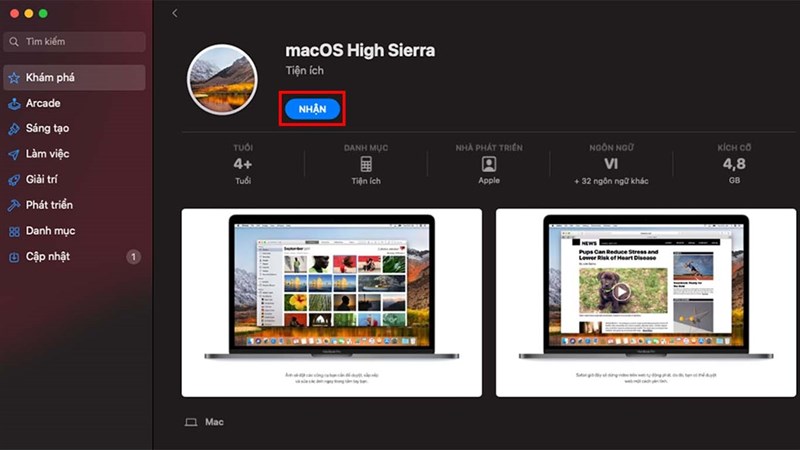Click the NHẬN download button
This screenshot has width=800, height=450.
[312, 109]
